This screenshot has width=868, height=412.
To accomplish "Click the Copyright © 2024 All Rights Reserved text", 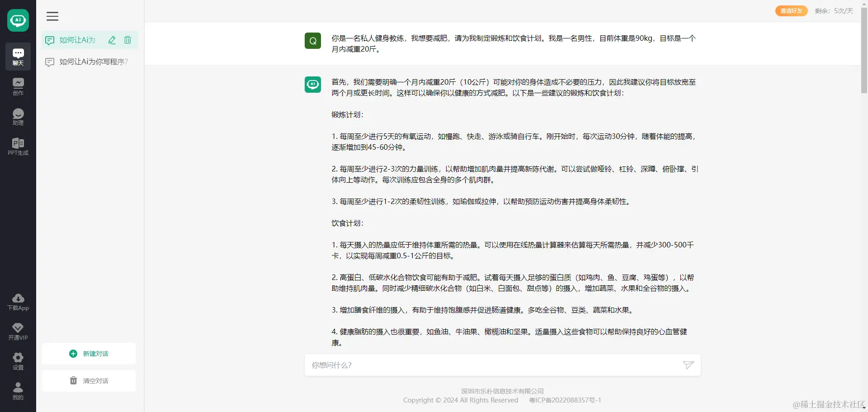I will 461,400.
